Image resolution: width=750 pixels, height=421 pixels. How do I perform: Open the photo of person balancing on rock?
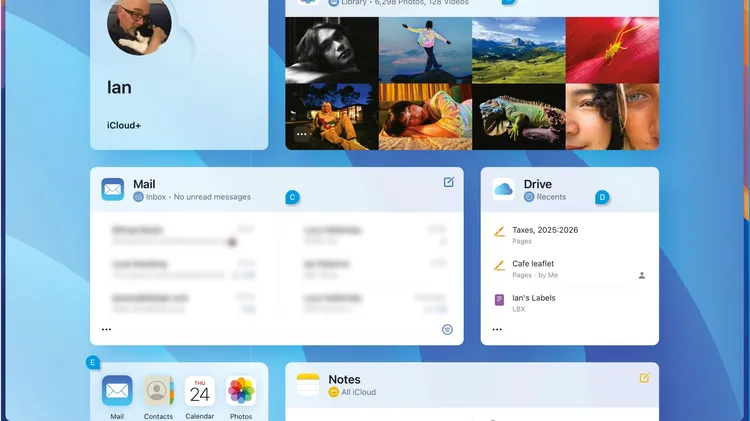pyautogui.click(x=425, y=50)
